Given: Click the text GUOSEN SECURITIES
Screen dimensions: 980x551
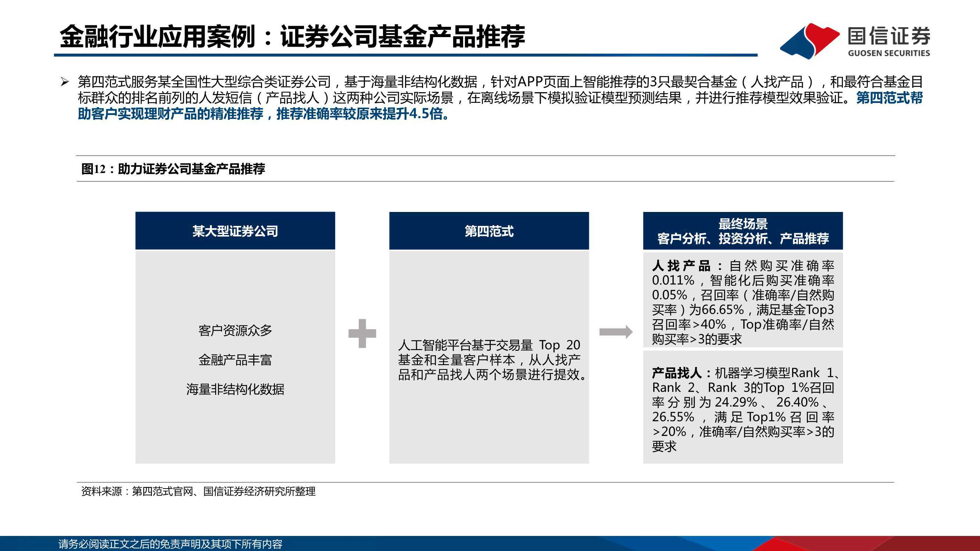Looking at the screenshot, I should click(x=889, y=53).
